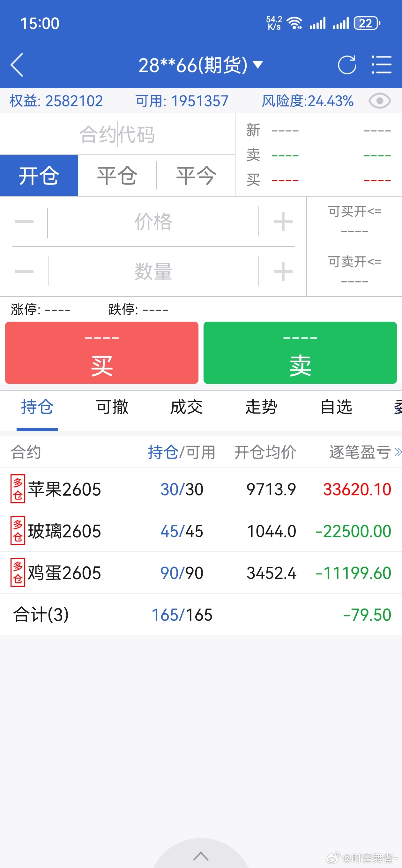This screenshot has width=402, height=868.
Task: Tap the -11199.60 loss value
Action: [x=353, y=573]
